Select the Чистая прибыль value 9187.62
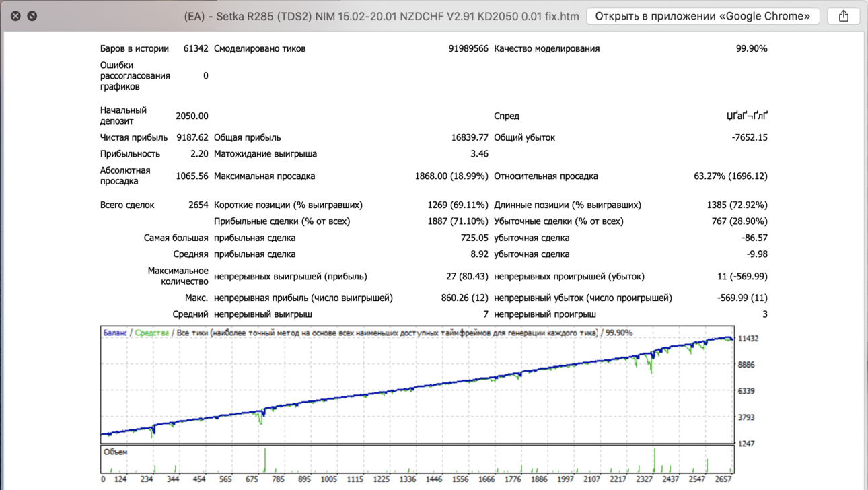The height and width of the screenshot is (490, 868). (192, 137)
